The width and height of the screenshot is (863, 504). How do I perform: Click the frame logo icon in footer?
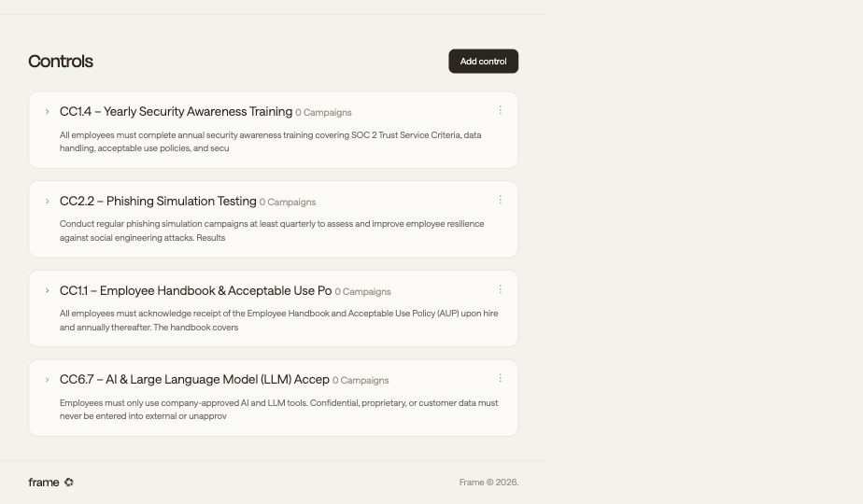coord(69,482)
